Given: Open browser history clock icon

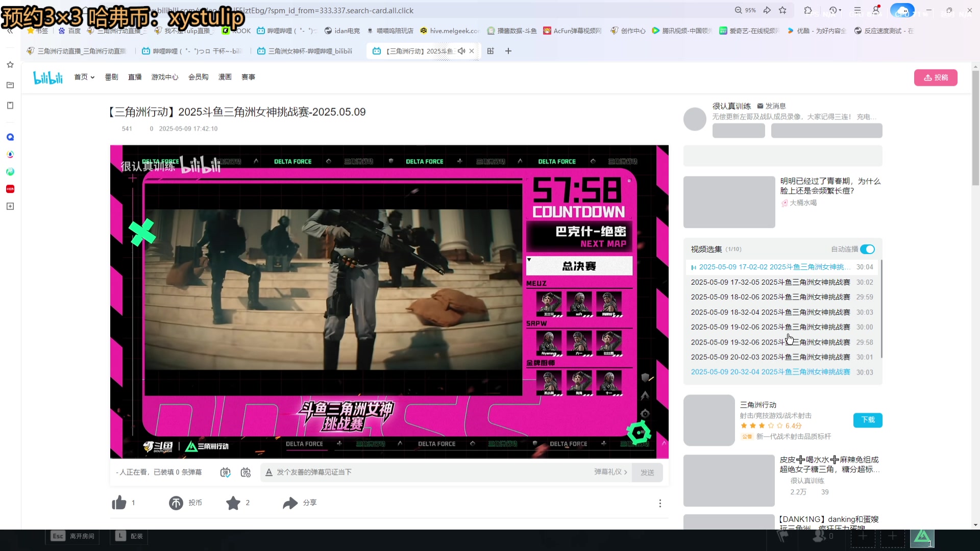Looking at the screenshot, I should coord(833,10).
